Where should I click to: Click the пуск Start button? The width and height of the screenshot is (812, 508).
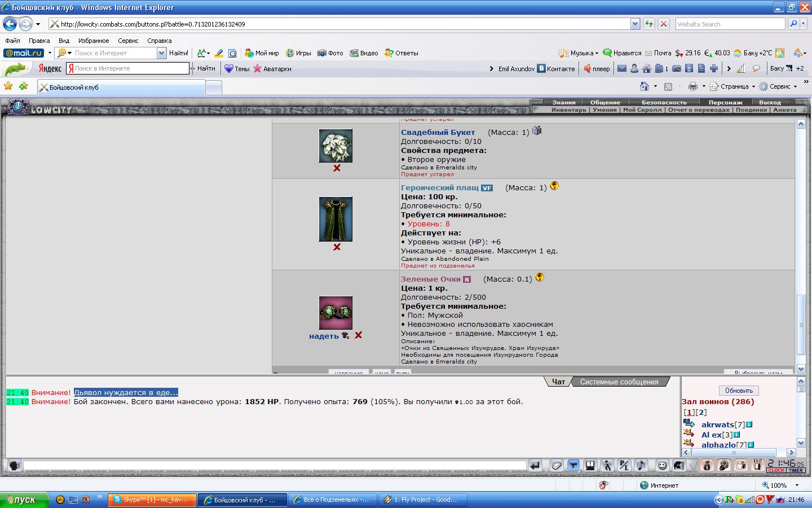coord(24,500)
